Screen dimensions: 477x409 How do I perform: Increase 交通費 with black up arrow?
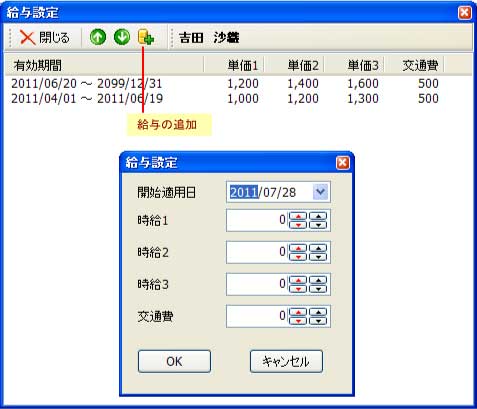tap(319, 312)
